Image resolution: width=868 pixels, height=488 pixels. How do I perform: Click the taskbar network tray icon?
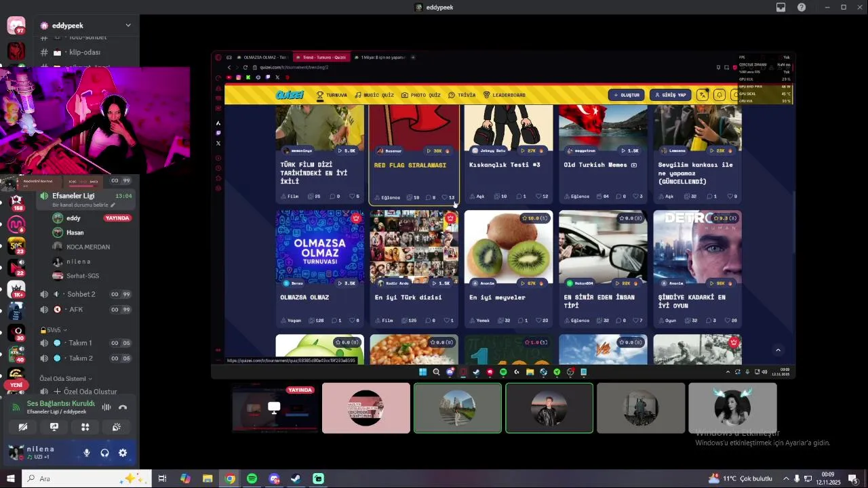click(x=808, y=479)
